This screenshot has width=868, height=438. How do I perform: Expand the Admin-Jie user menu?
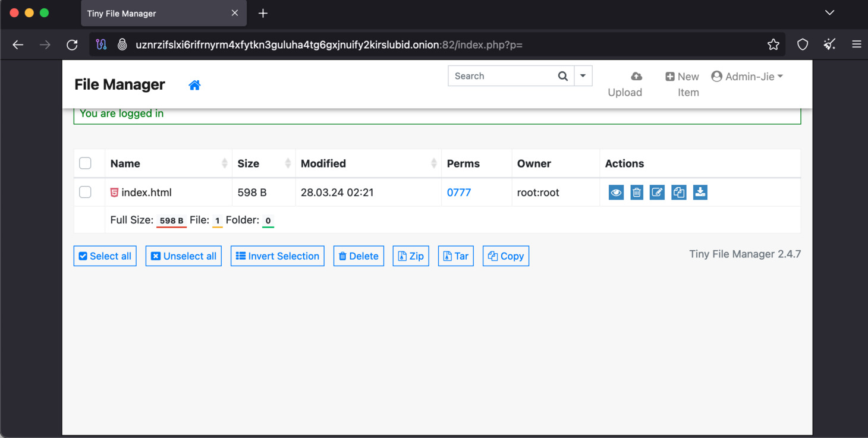747,77
